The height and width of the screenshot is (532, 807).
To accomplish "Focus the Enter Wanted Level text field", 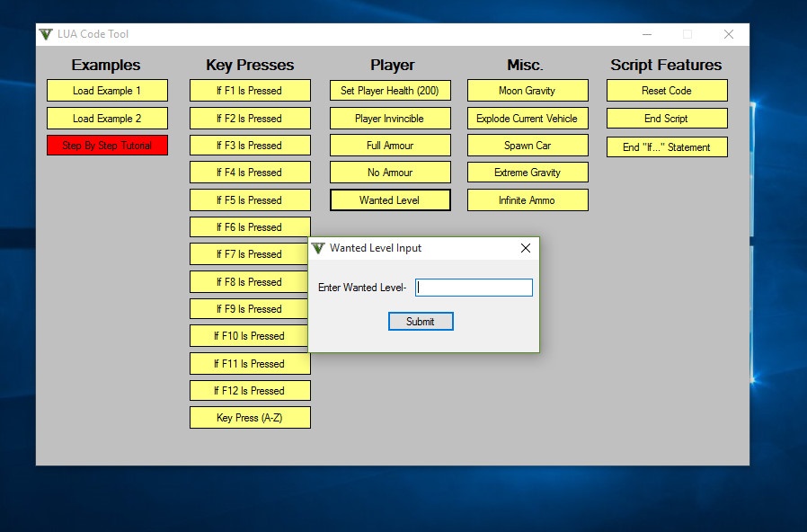I will coord(474,288).
